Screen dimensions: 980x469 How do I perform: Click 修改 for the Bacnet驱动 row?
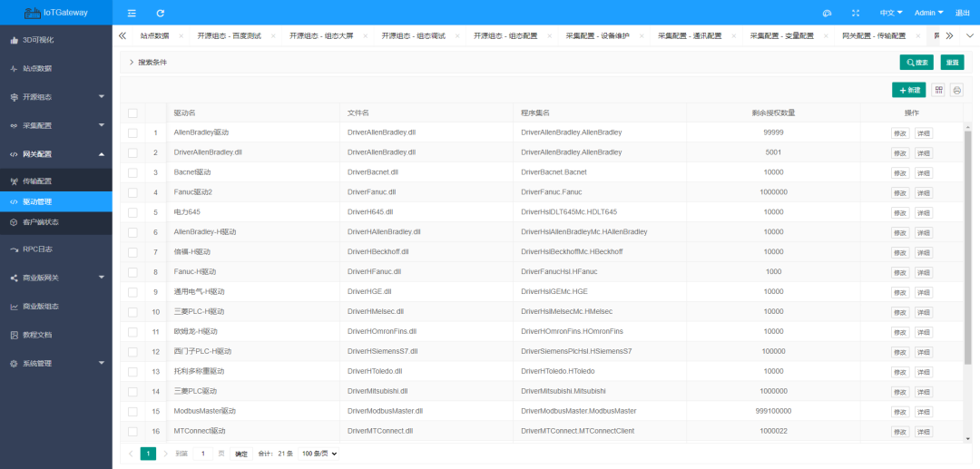click(899, 172)
